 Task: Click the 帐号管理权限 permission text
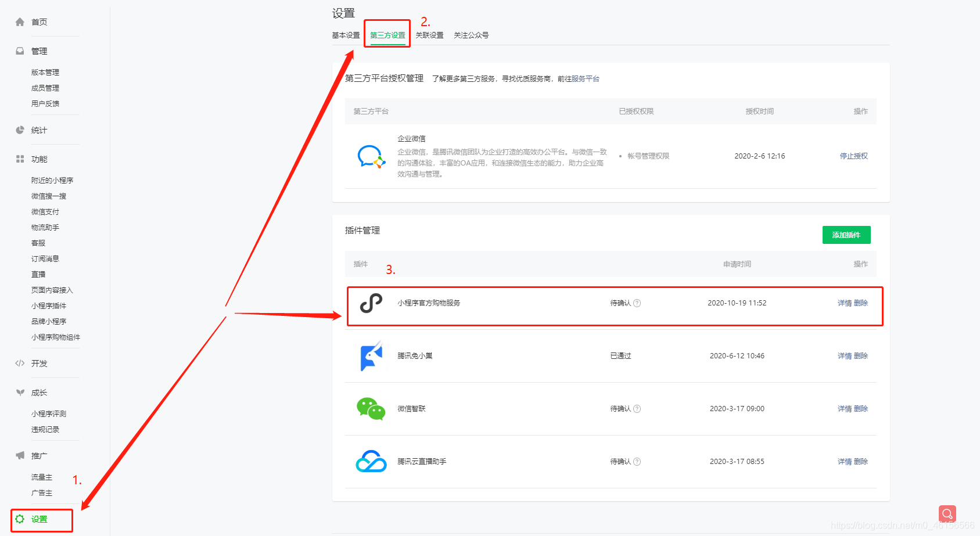[x=648, y=156]
